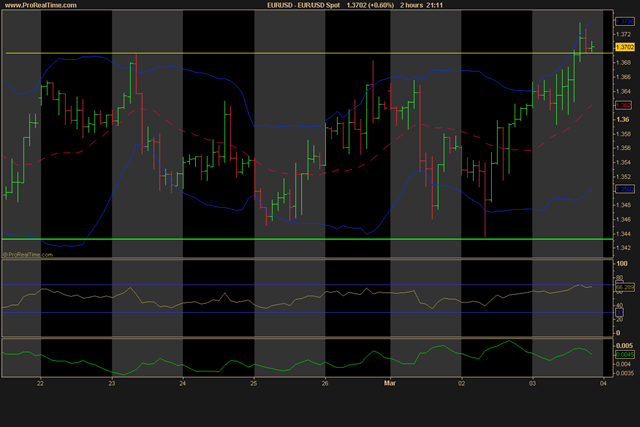Click the 1.358 price axis label
The height and width of the screenshot is (427, 640).
tap(623, 134)
